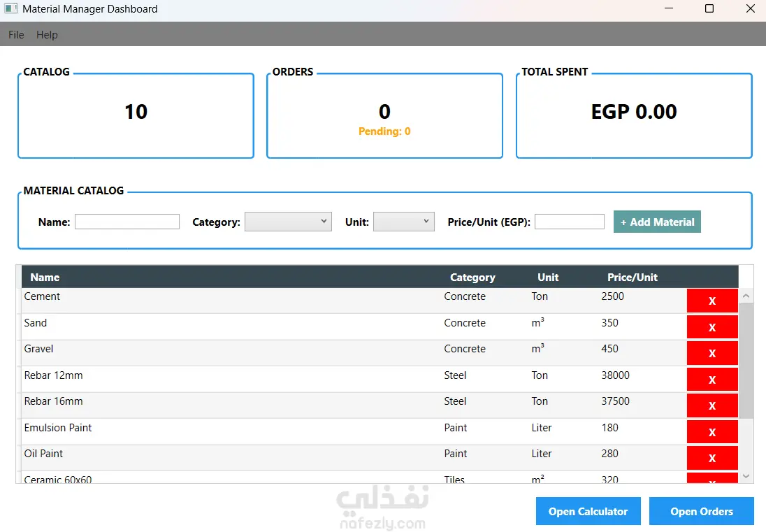Remove Emulsion Paint using its red X
Screen dimensions: 766x532
coord(711,432)
